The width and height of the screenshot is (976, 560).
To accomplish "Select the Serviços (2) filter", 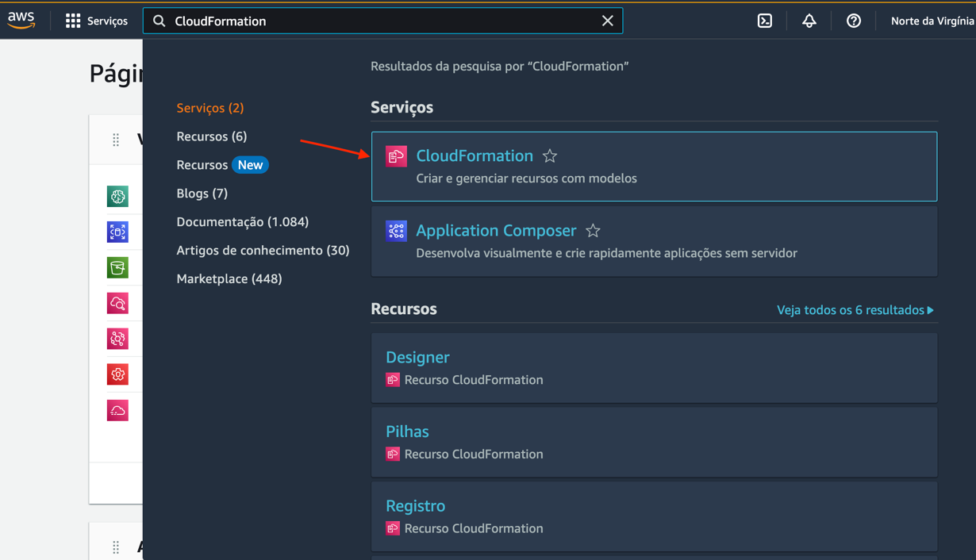I will tap(210, 108).
